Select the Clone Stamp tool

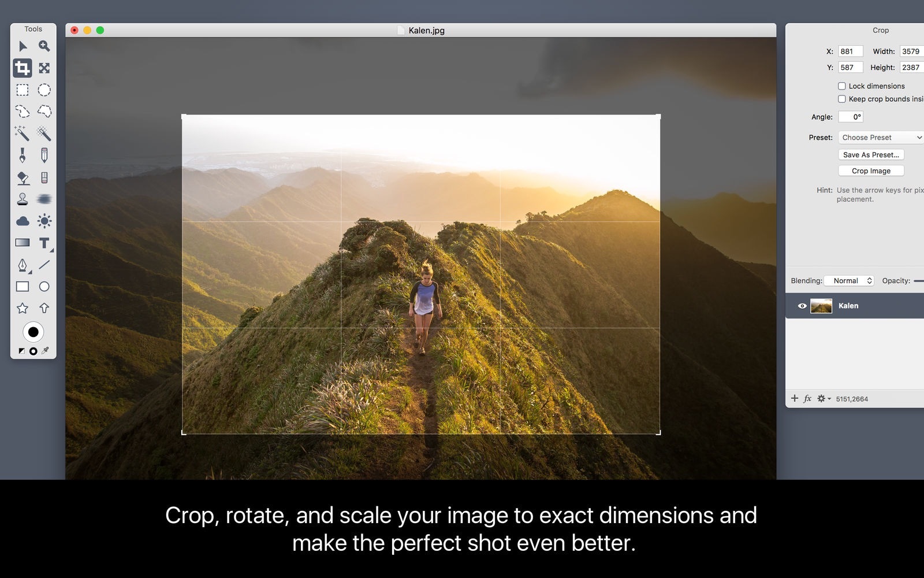(x=23, y=199)
